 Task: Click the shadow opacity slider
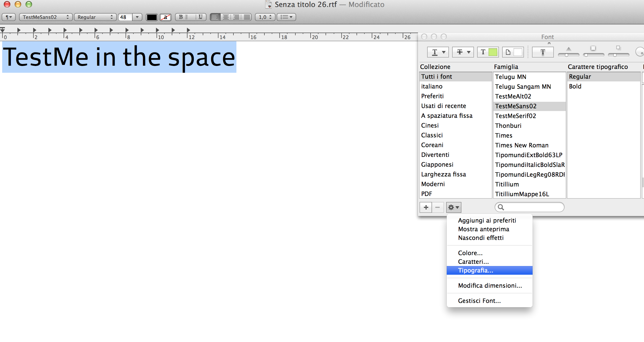click(x=568, y=55)
